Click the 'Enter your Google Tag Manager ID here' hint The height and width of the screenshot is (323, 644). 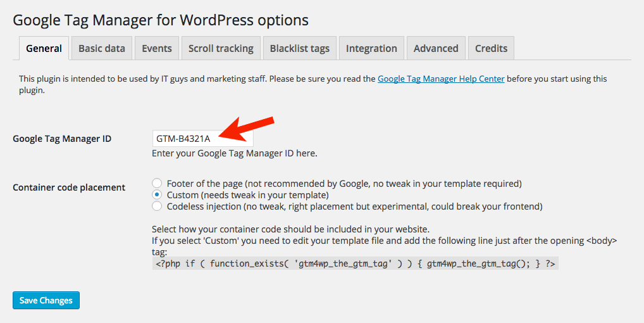(235, 153)
